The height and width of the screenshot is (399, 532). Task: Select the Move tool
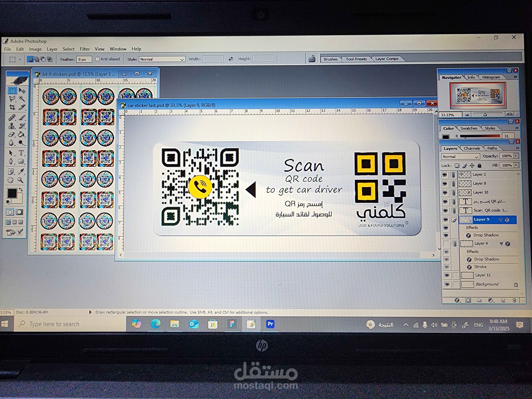22,91
